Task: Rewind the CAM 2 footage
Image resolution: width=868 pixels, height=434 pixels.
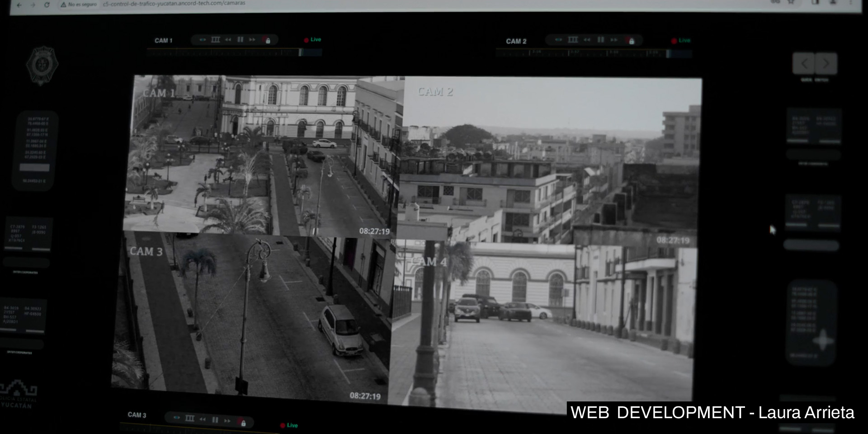Action: point(587,40)
